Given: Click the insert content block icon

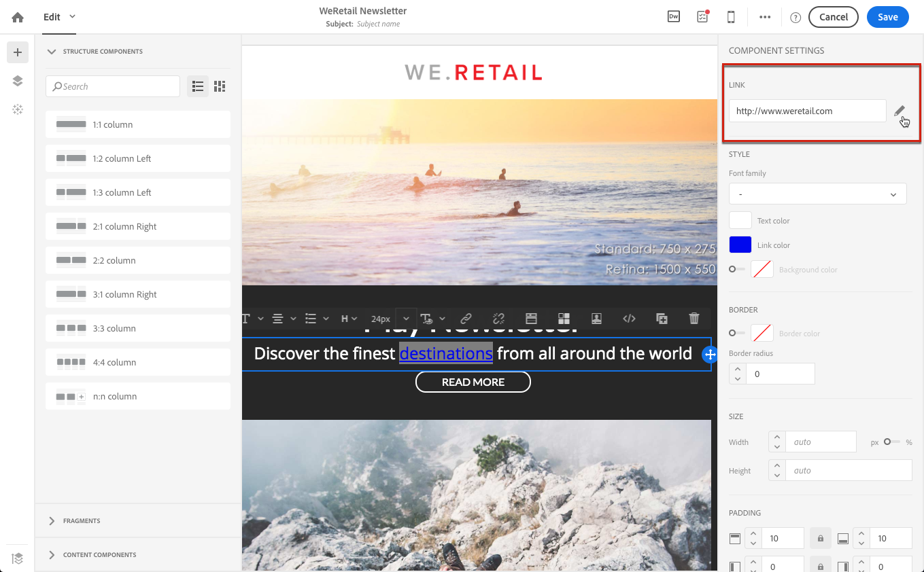Looking at the screenshot, I should tap(564, 319).
